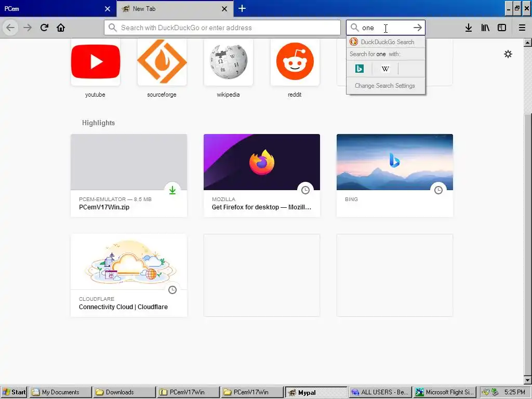Screen dimensions: 532x399
Task: Click the history clock on Cloudflare card
Action: click(x=172, y=290)
